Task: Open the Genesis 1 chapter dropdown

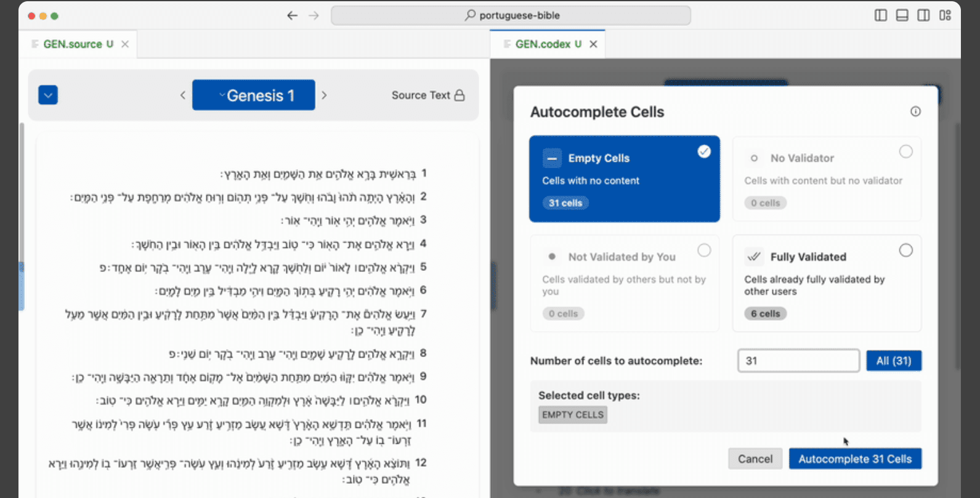Action: click(x=254, y=95)
